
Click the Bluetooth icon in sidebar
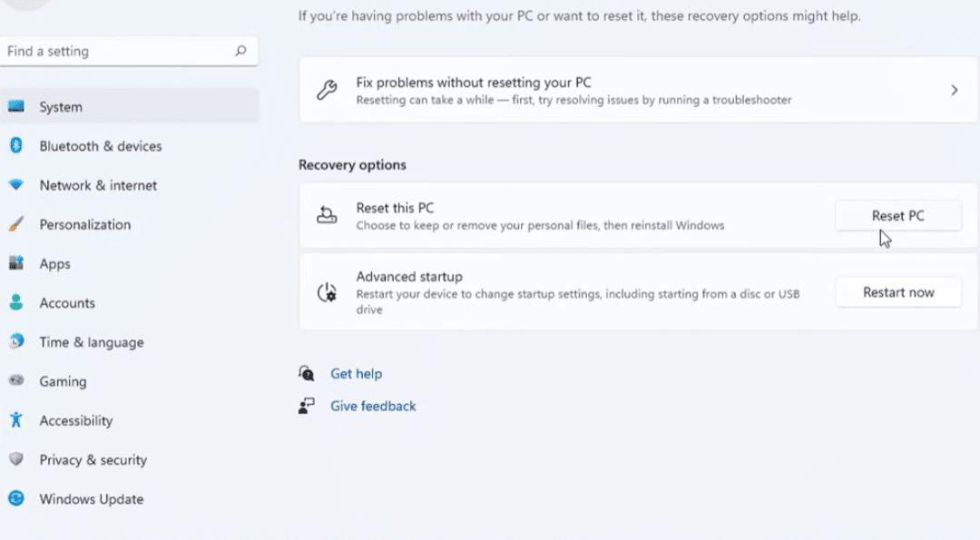pyautogui.click(x=16, y=145)
